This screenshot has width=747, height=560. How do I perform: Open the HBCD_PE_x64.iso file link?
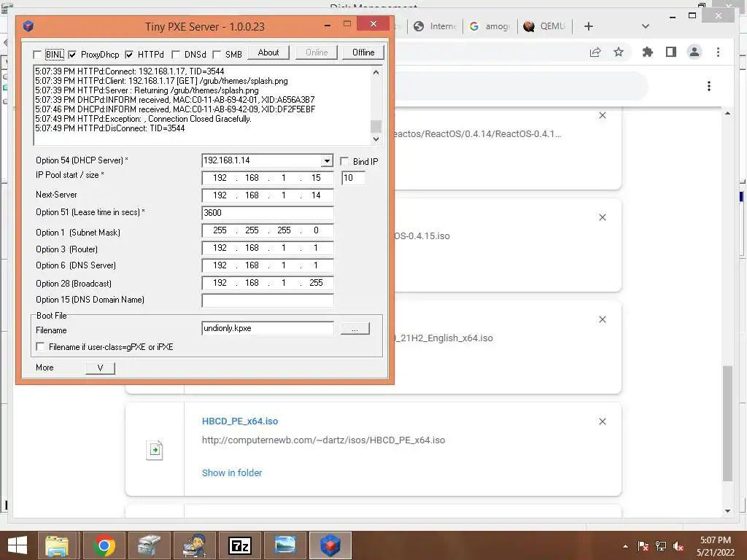pos(239,421)
